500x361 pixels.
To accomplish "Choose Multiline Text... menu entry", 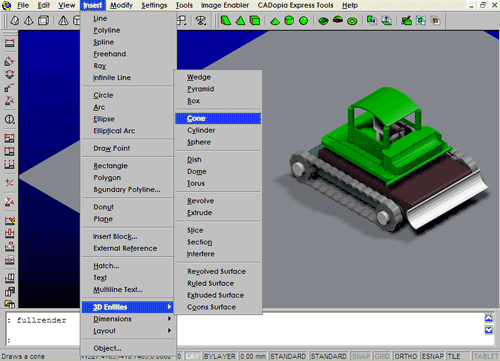I will 128,290.
